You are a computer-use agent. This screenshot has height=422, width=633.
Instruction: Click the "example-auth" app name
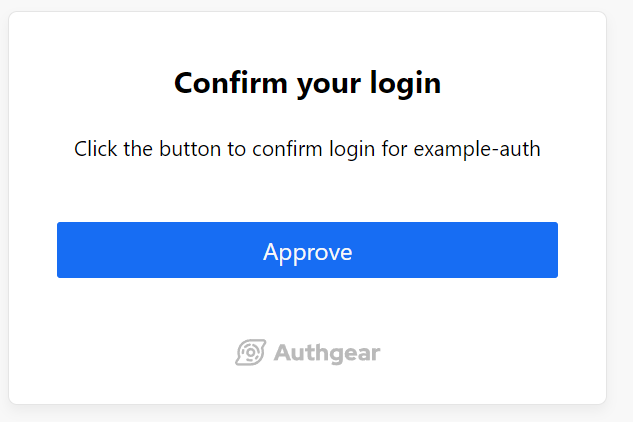point(477,149)
